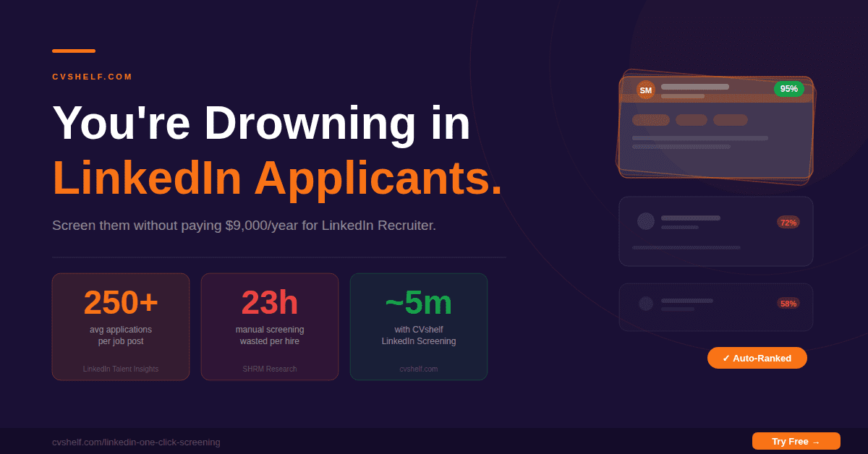Click the avatar circle on the 58% candidate card

point(644,304)
